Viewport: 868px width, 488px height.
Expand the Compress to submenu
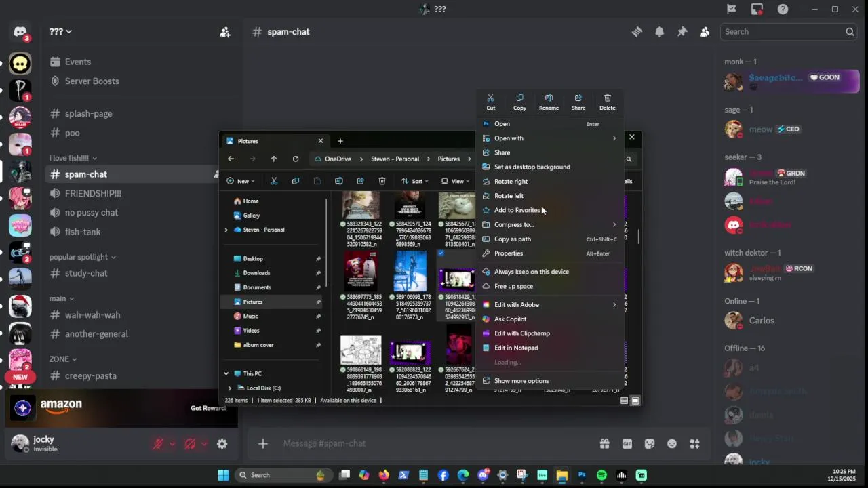[551, 224]
